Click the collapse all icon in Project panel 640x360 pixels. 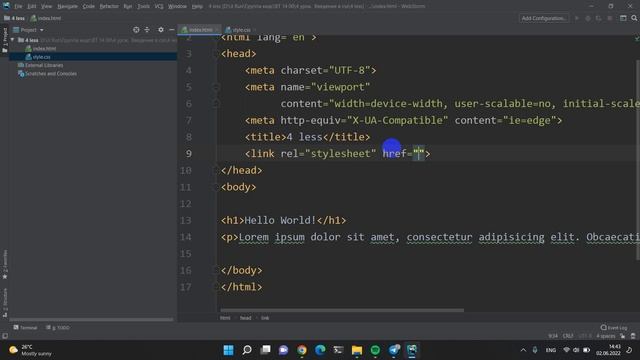pyautogui.click(x=147, y=30)
